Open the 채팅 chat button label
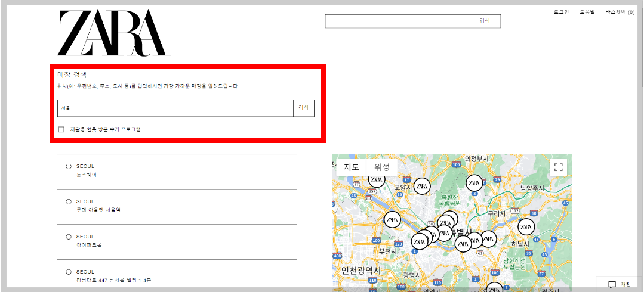644x292 pixels. (x=625, y=284)
